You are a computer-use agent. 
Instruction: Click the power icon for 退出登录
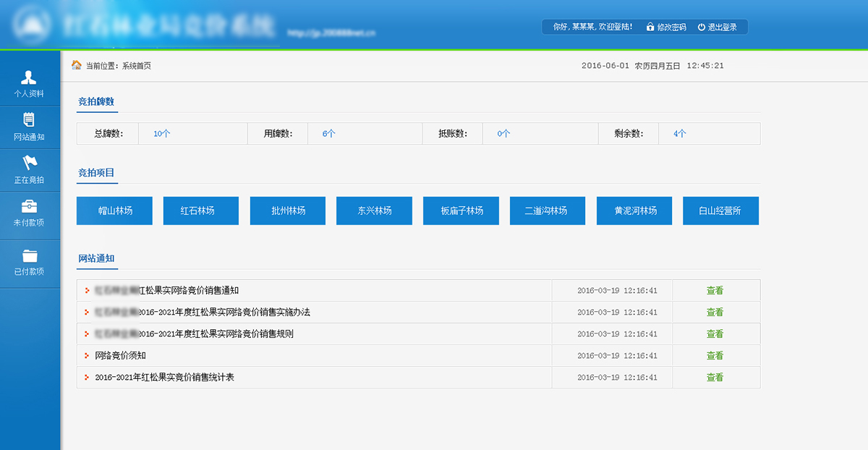[701, 27]
